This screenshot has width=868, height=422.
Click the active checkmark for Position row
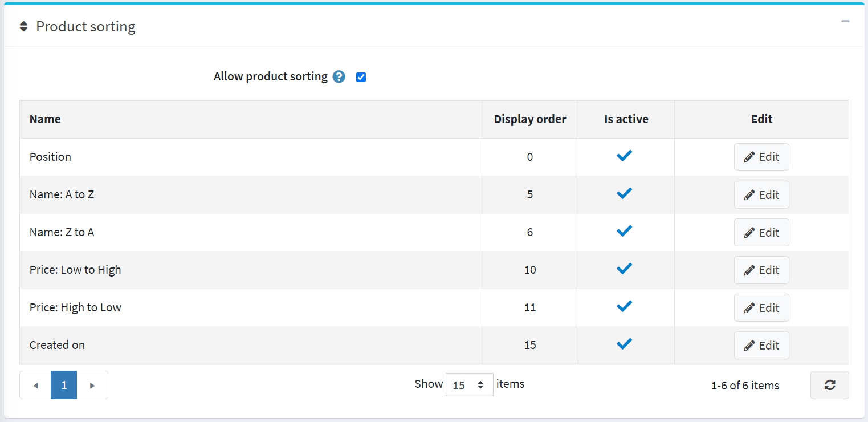(625, 156)
